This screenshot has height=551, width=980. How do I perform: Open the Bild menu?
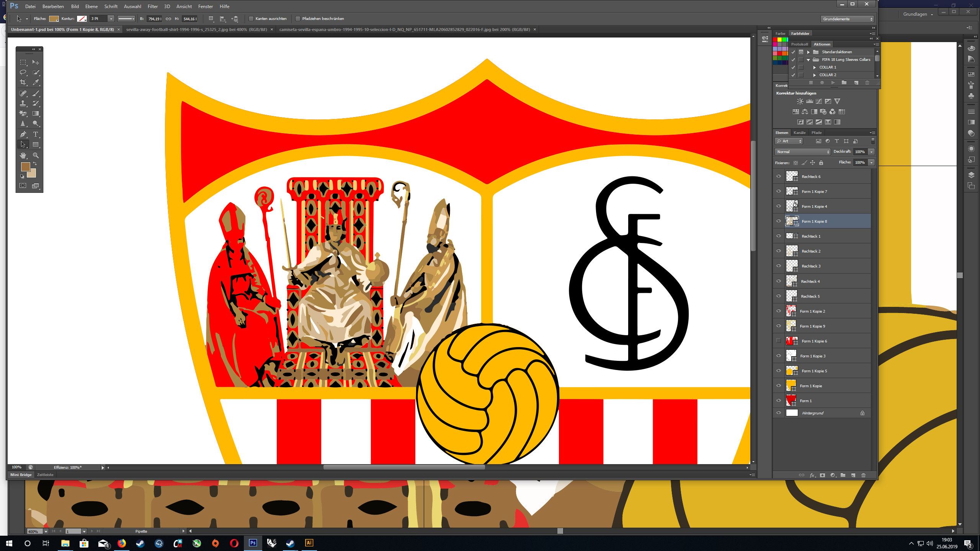(75, 7)
